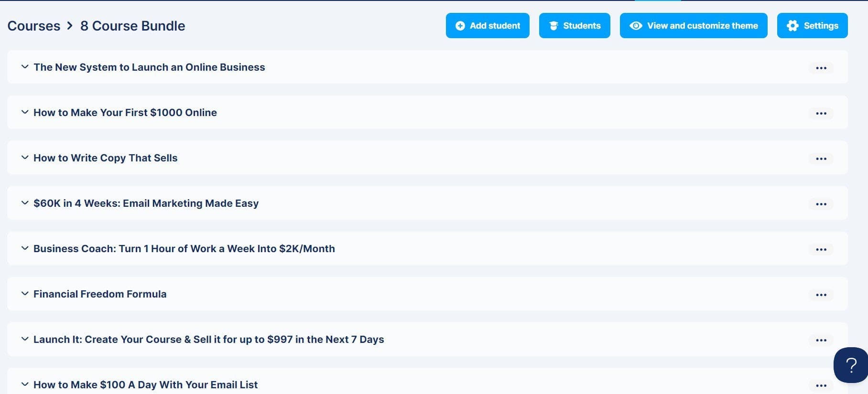Select title Launch It: Create Your Course & Sell it
Screen dimensions: 868x394
pos(209,340)
